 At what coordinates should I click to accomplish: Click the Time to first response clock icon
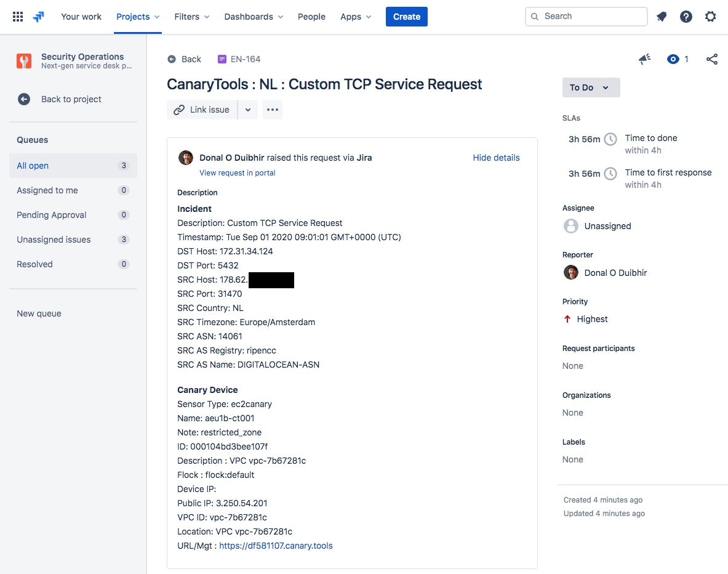[610, 173]
